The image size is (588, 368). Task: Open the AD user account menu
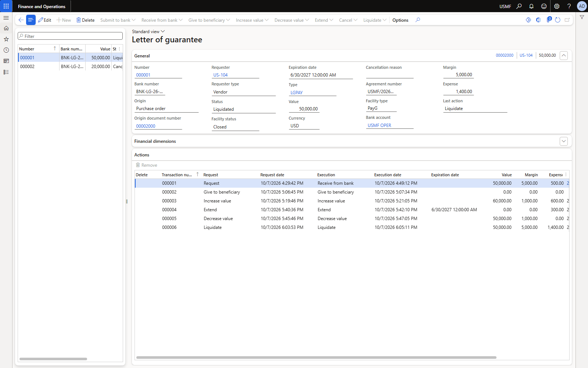pos(582,6)
